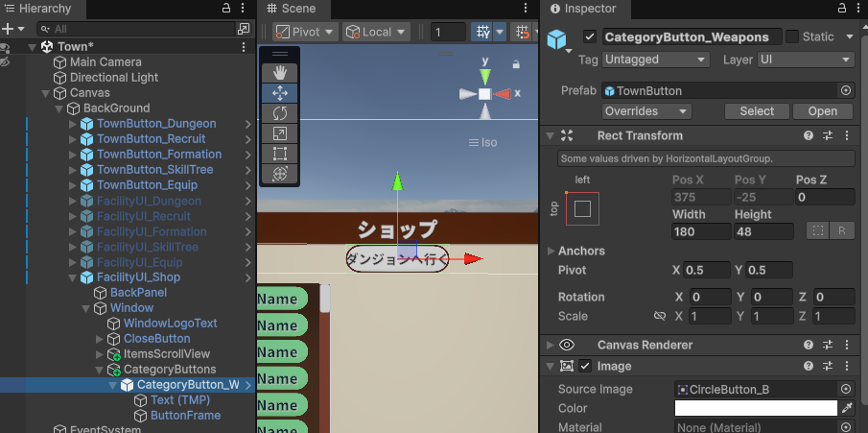The image size is (868, 433).
Task: Activate the Rotate tool in Scene
Action: click(x=280, y=113)
